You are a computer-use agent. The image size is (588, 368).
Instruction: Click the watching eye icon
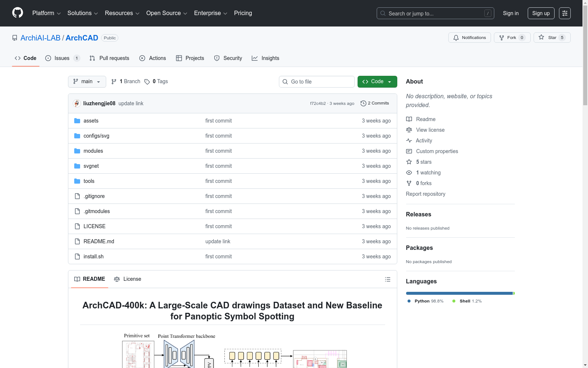(409, 173)
